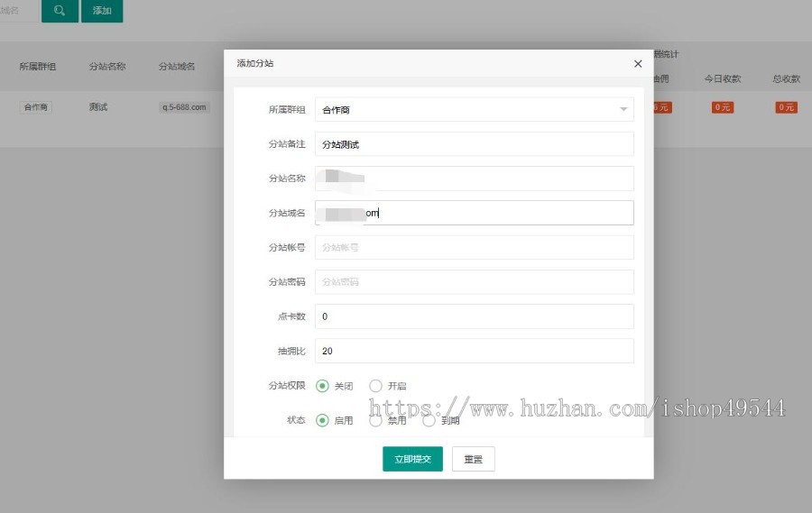The image size is (812, 513).
Task: Open the 所属群组 dropdown
Action: click(474, 110)
